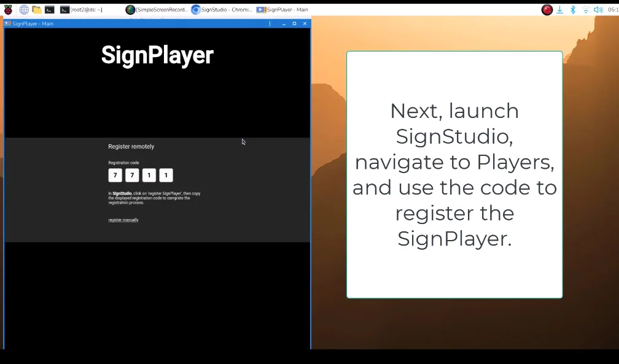
Task: Click the third registration code digit 1
Action: pyautogui.click(x=149, y=176)
